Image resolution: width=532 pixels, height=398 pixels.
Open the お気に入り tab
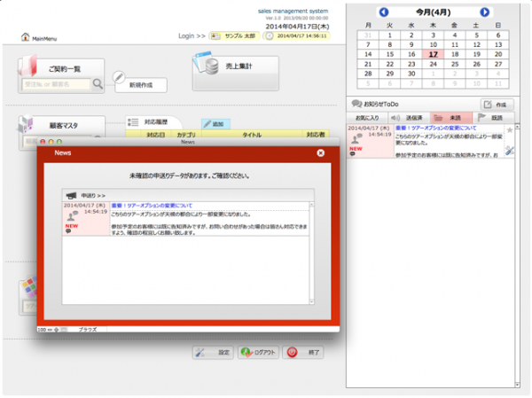(x=367, y=118)
